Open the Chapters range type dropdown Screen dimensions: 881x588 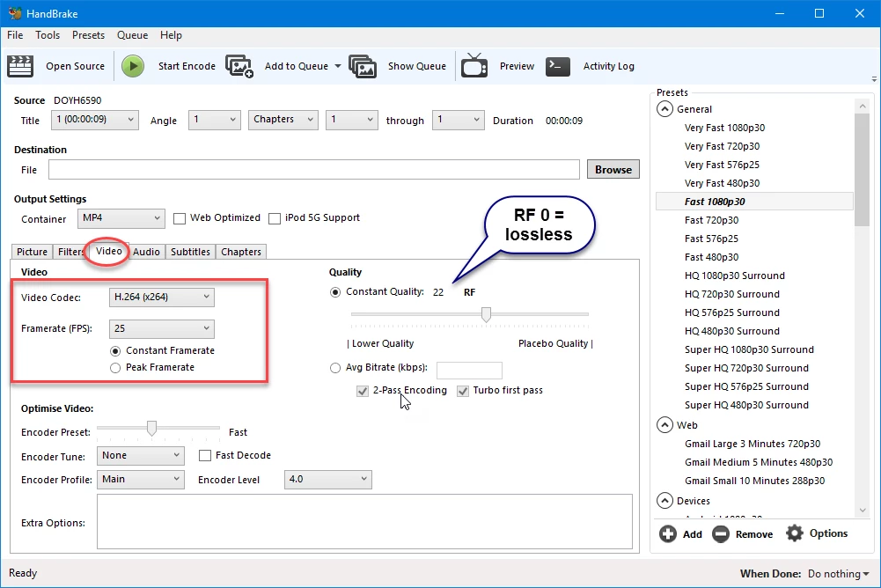[x=283, y=120]
